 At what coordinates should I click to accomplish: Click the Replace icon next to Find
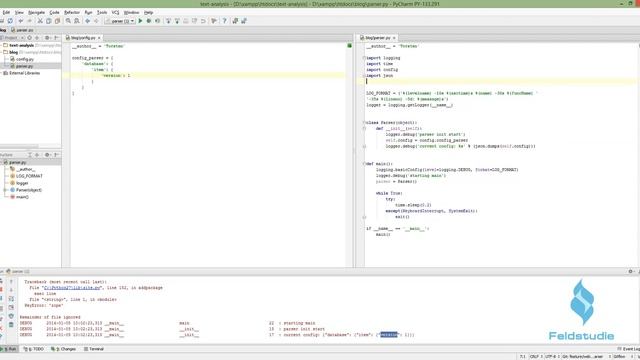tap(77, 21)
